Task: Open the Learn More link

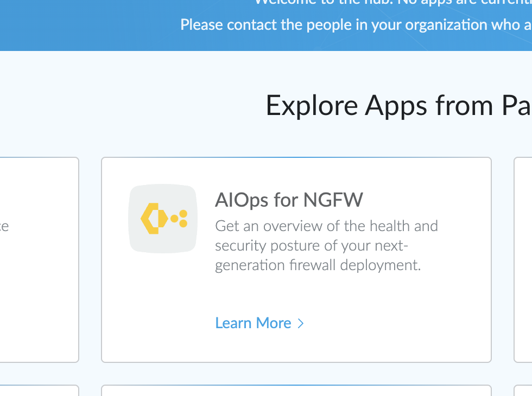Action: (253, 323)
